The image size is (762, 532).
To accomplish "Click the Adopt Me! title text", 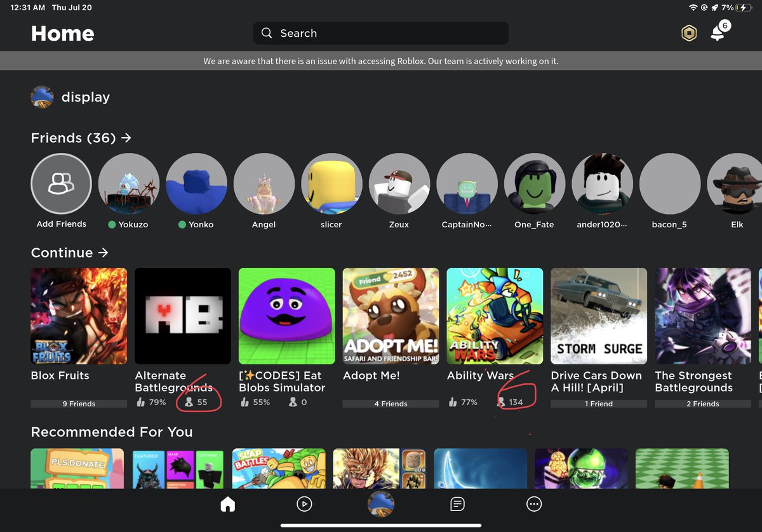I will coord(371,376).
